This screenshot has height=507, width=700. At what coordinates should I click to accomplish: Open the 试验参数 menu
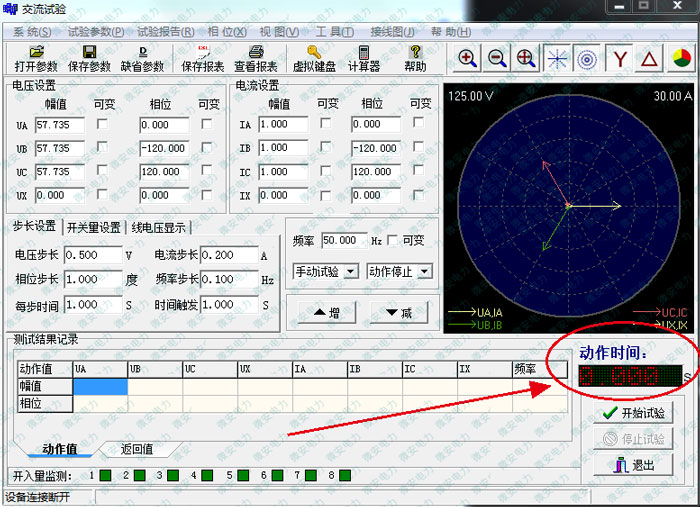tap(96, 32)
